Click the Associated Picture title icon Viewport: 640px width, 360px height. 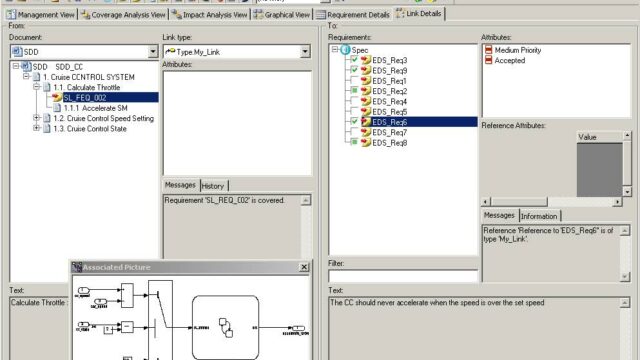(77, 267)
